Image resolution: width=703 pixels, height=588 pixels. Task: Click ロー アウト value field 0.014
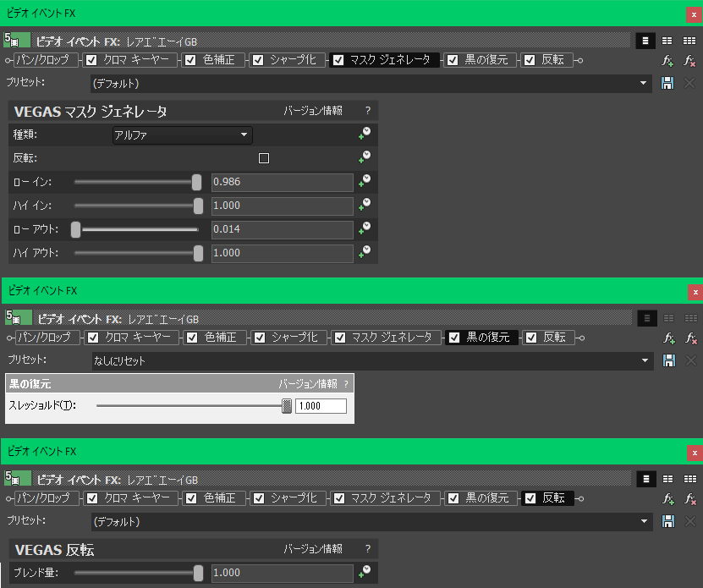[283, 229]
